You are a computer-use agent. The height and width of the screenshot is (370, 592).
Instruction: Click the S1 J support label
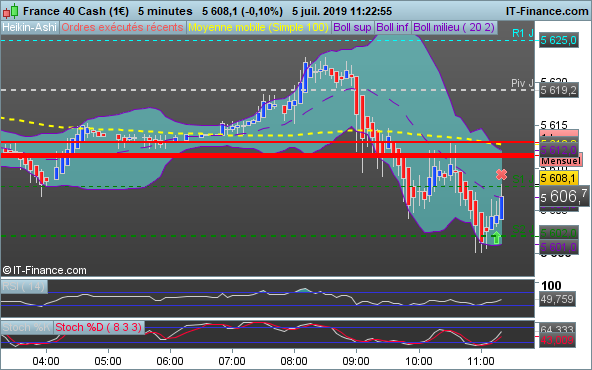pyautogui.click(x=523, y=179)
